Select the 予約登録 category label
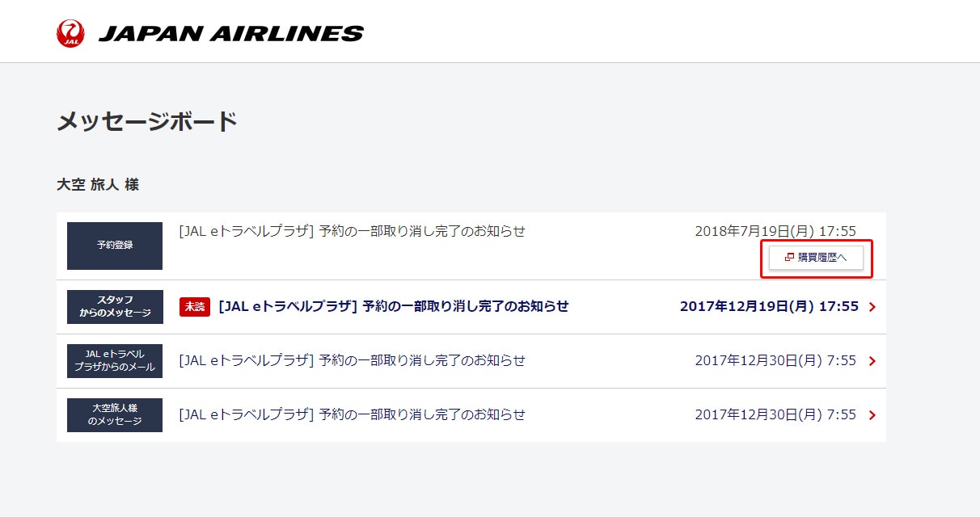980x517 pixels. pos(115,246)
